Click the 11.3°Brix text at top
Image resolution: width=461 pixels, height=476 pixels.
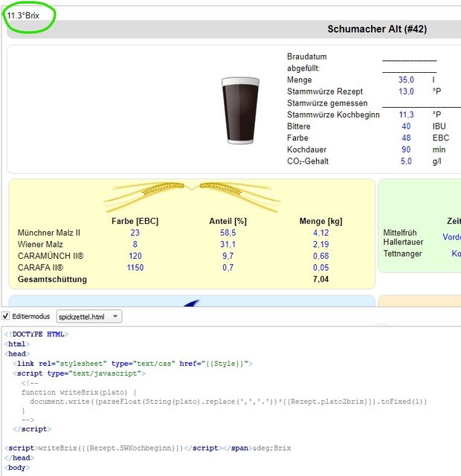23,16
